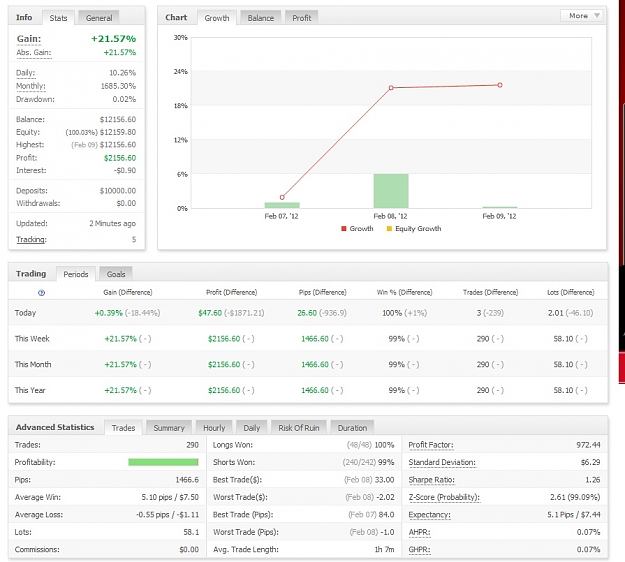The height and width of the screenshot is (562, 625).
Task: Click the Feb 08 growth chart point
Action: 391,88
